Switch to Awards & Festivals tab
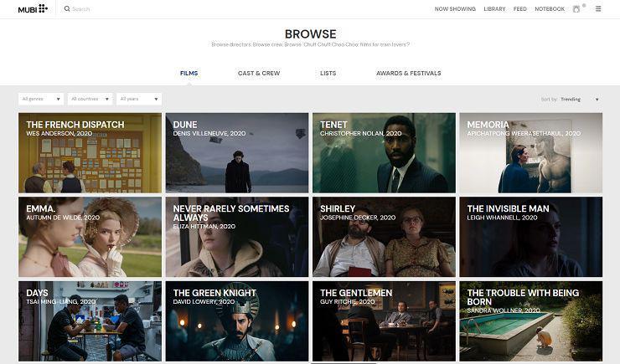The image size is (620, 364). coord(409,73)
